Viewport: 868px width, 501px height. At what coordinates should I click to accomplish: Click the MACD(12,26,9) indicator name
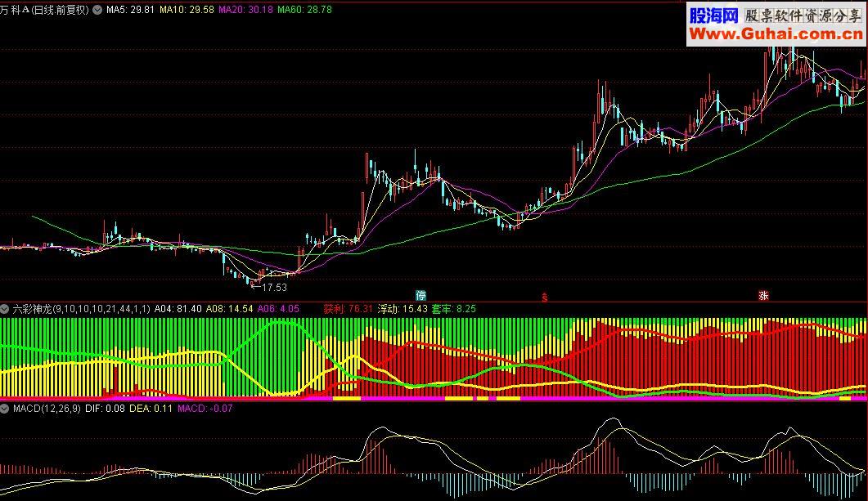[47, 409]
